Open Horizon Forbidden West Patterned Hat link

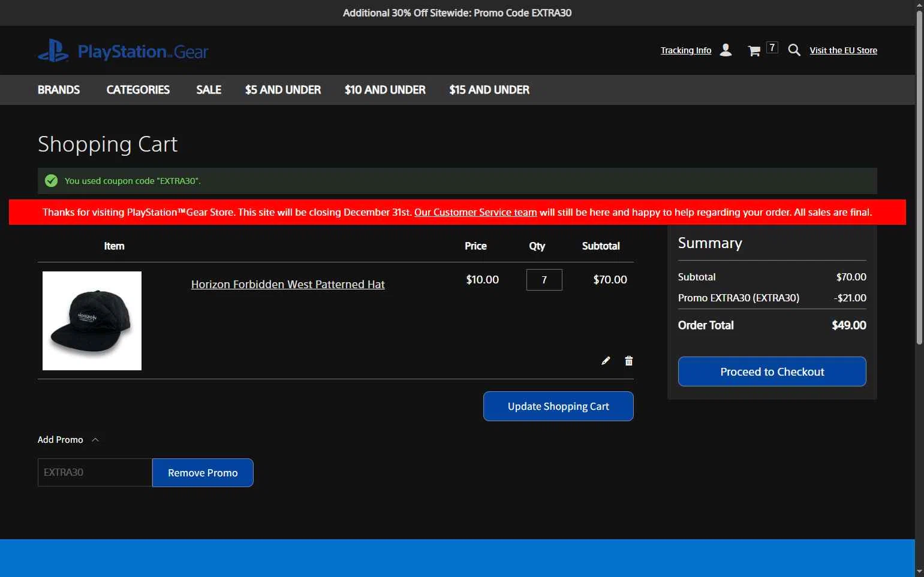[x=288, y=285]
